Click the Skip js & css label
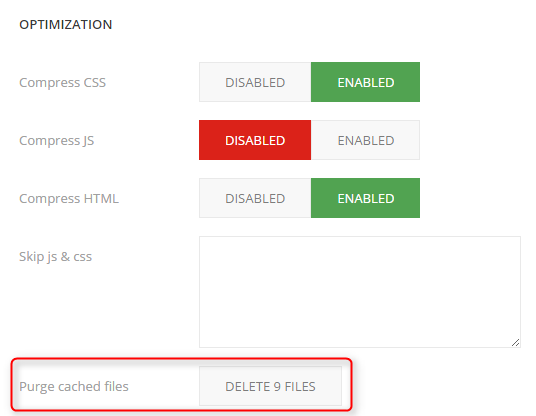Image resolution: width=536 pixels, height=416 pixels. click(x=56, y=257)
